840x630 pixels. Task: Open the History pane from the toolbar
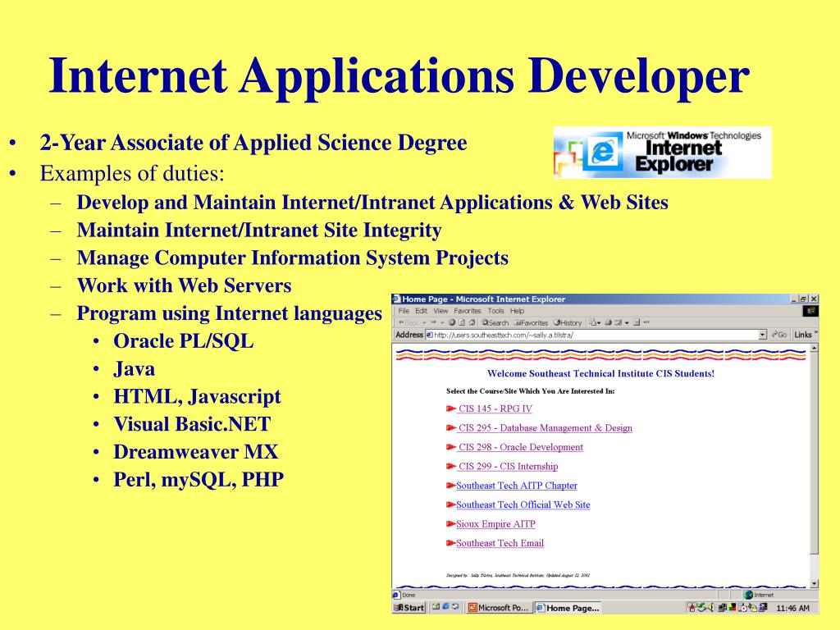[568, 322]
